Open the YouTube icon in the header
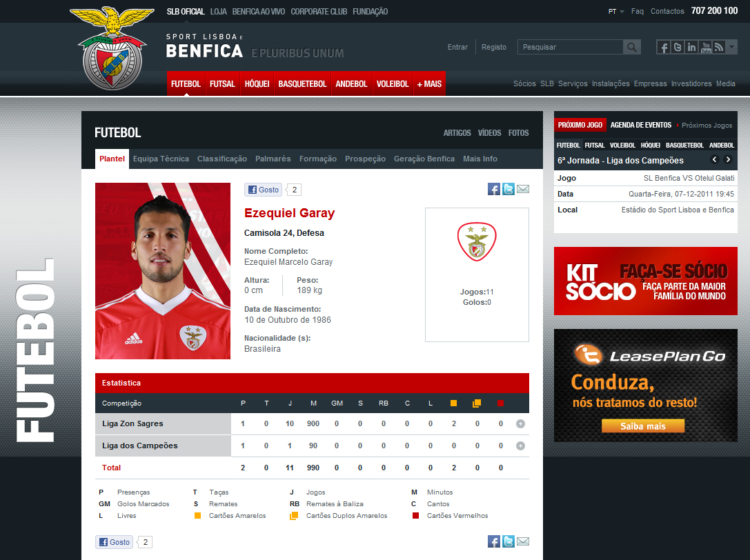Screen dimensions: 750x560 tap(706, 47)
